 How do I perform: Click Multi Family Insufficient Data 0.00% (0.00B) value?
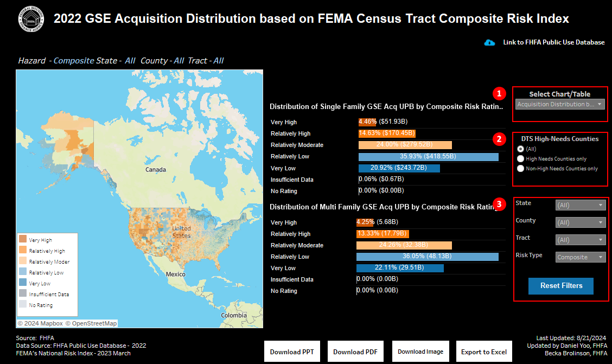click(378, 279)
